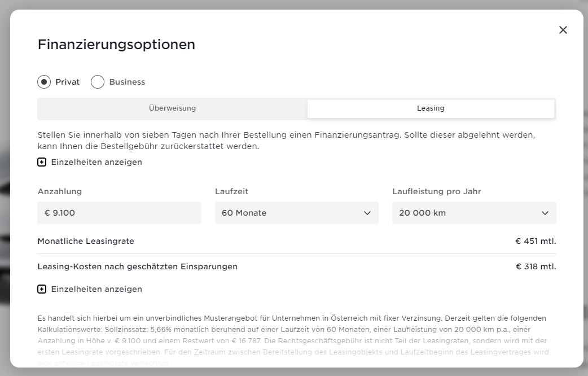
Task: Expand Einzelheiten anzeigen below Leasing-Kosten
Action: (x=90, y=289)
